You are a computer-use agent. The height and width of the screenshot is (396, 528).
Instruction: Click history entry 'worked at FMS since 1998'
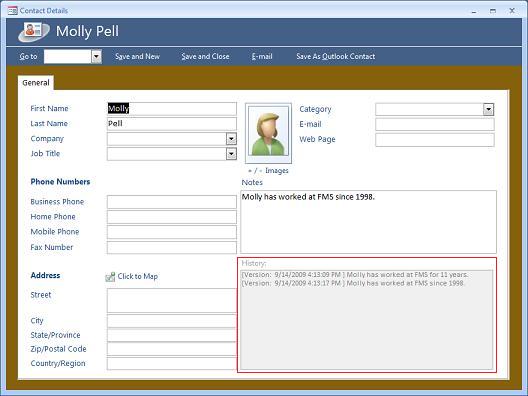pos(353,283)
